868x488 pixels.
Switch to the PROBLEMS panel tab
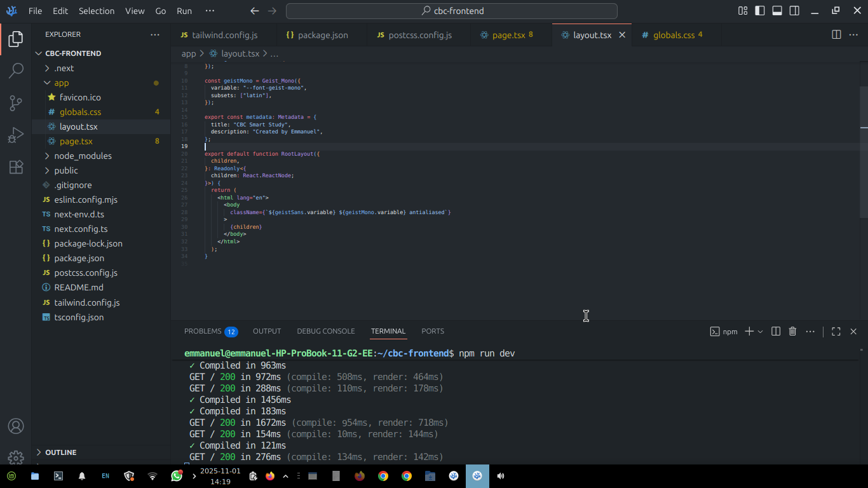pos(203,331)
